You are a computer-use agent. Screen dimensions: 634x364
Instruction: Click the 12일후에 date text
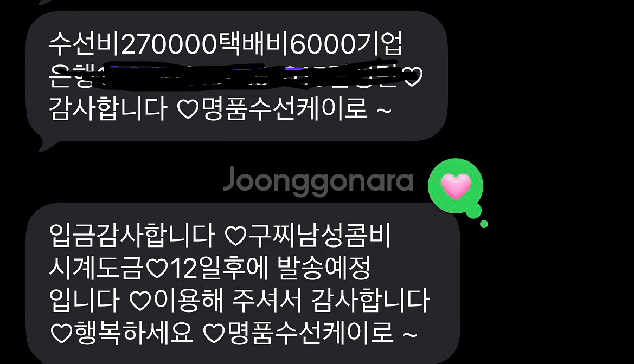(220, 268)
